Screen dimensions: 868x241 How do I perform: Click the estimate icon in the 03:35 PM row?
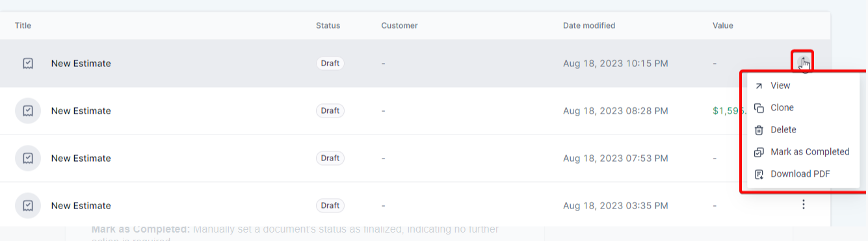[28, 206]
